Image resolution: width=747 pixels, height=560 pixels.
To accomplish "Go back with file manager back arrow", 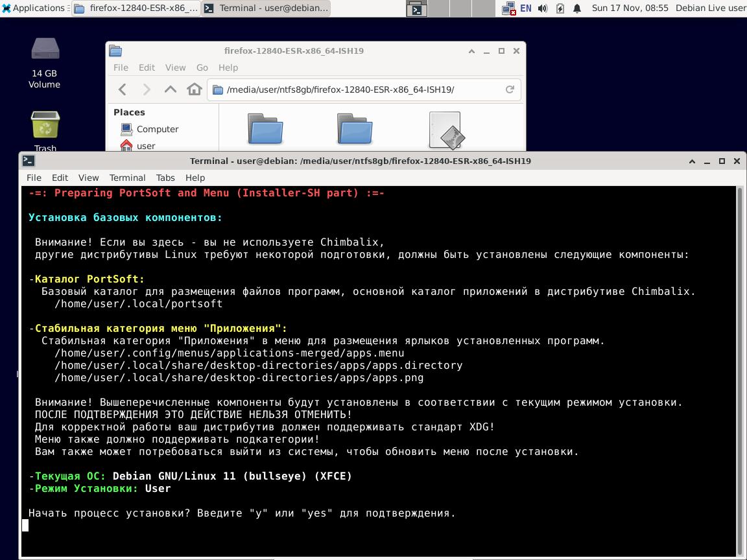I will click(x=123, y=89).
